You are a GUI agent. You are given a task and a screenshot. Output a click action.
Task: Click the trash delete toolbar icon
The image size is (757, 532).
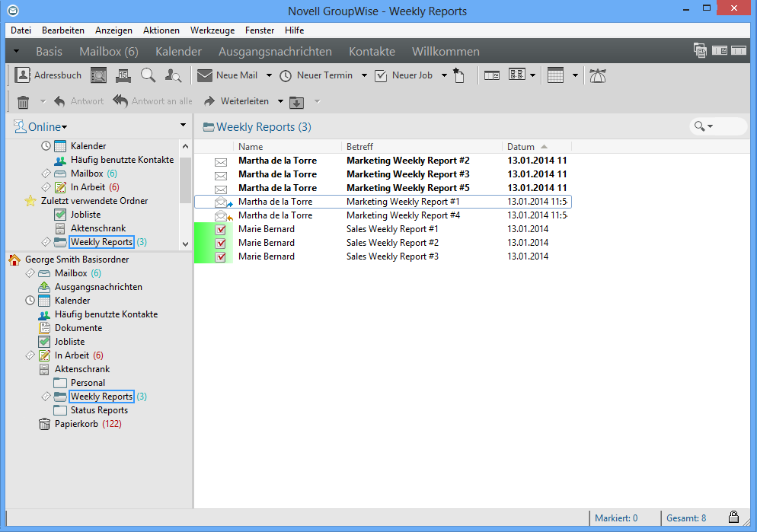(x=23, y=102)
